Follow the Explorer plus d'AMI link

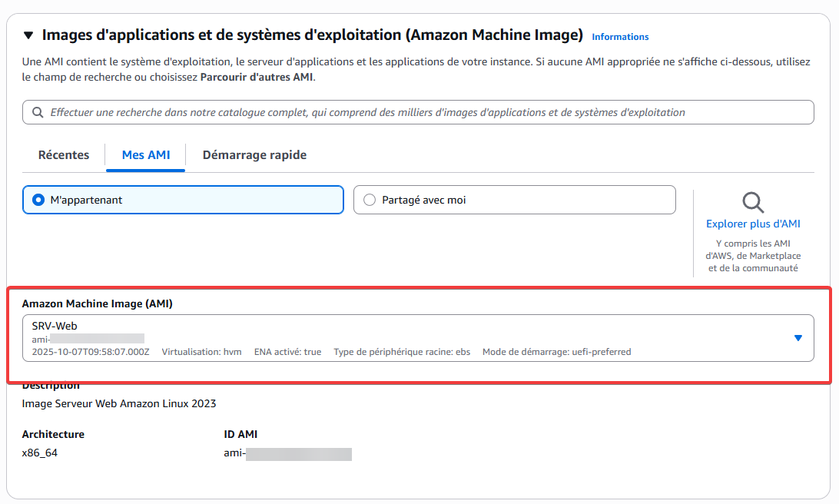click(x=753, y=224)
